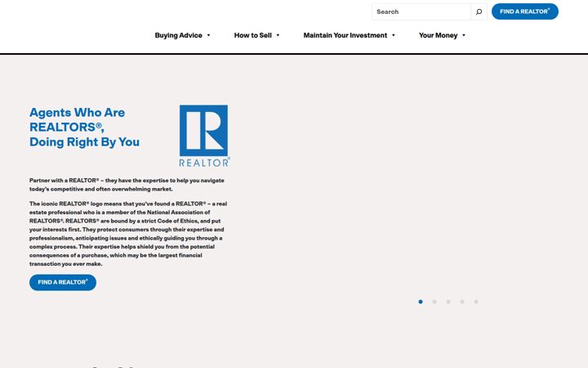588x368 pixels.
Task: Click the magnifying glass search icon
Action: click(479, 12)
